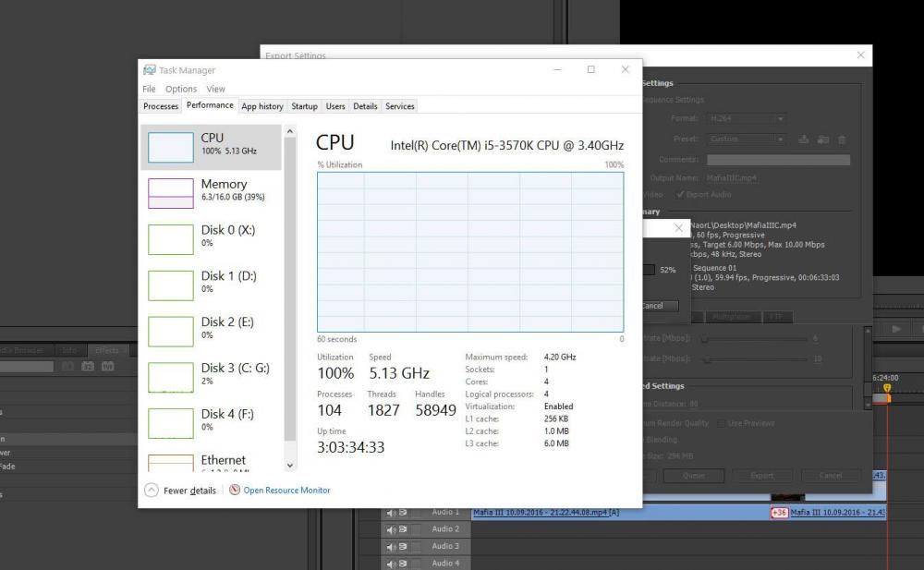Click the Delete Preset trash icon
This screenshot has height=570, width=924.
842,139
